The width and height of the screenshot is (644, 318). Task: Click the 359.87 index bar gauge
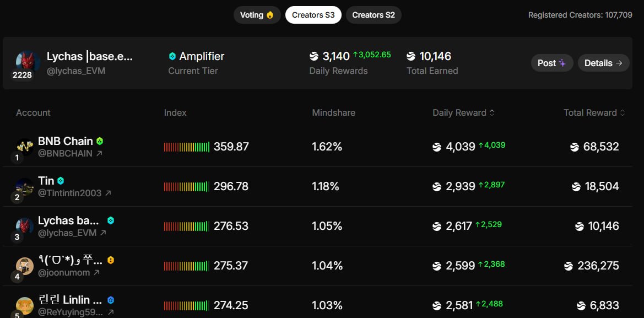[x=186, y=147]
